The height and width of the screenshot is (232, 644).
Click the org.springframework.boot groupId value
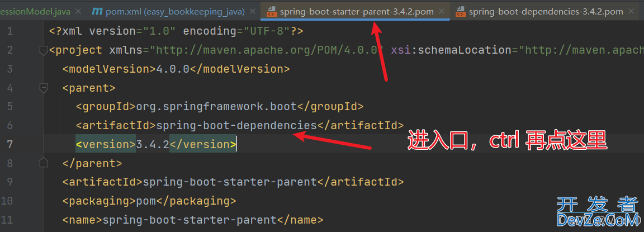tap(216, 106)
